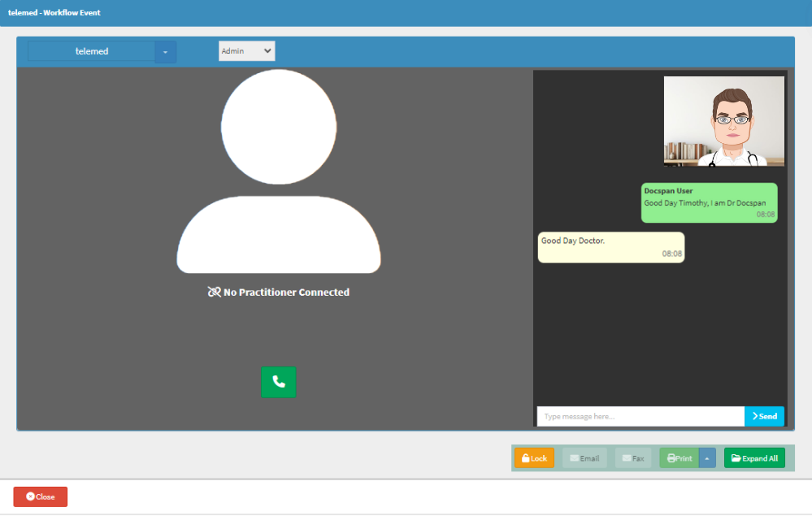812x516 pixels.
Task: Fax the workflow event
Action: [633, 458]
